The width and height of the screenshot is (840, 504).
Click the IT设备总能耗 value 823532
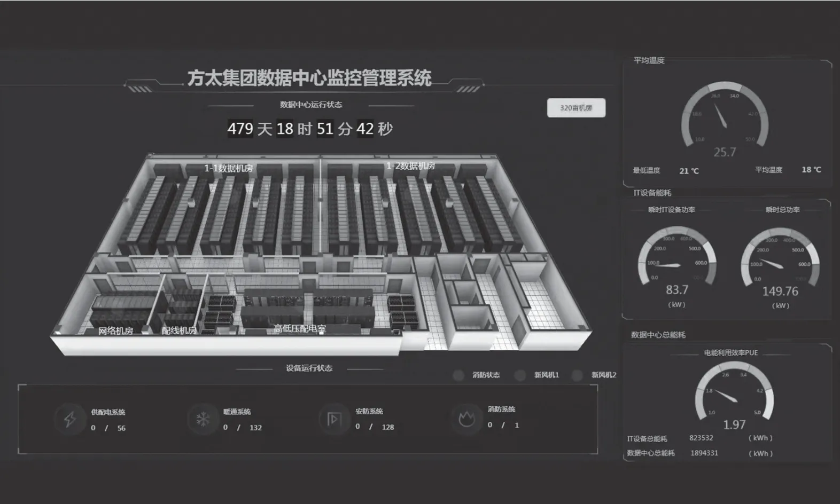(701, 438)
